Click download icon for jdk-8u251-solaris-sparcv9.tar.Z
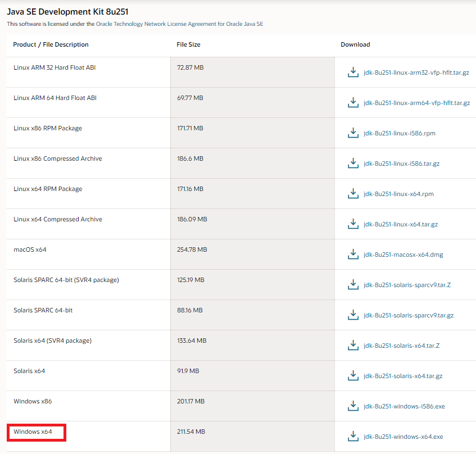Image resolution: width=476 pixels, height=454 pixels. [353, 285]
